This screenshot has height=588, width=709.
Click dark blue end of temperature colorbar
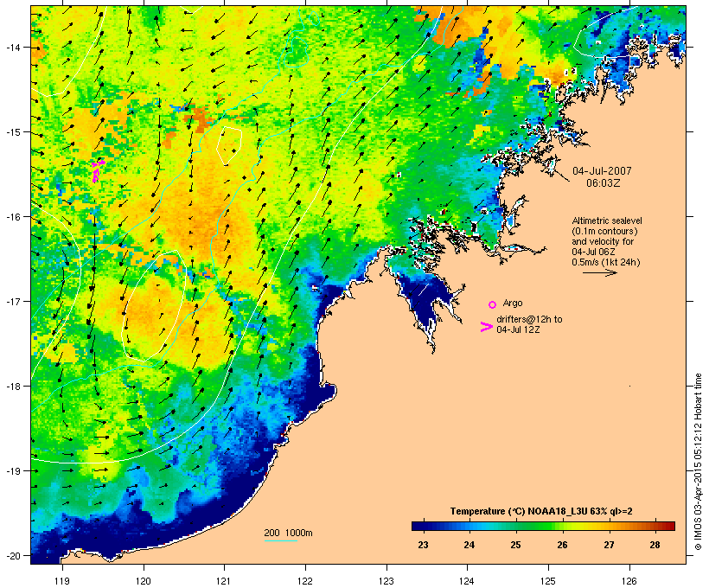pyautogui.click(x=418, y=526)
